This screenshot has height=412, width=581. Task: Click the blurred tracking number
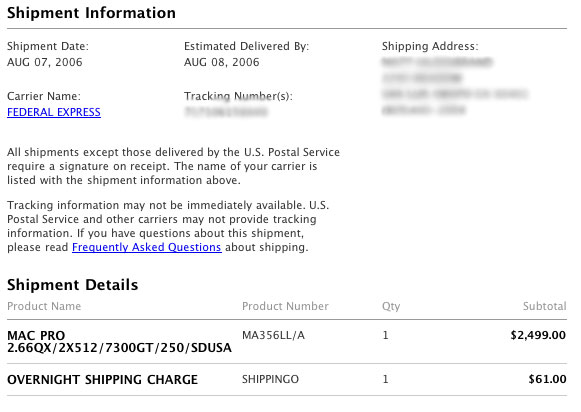click(x=226, y=112)
